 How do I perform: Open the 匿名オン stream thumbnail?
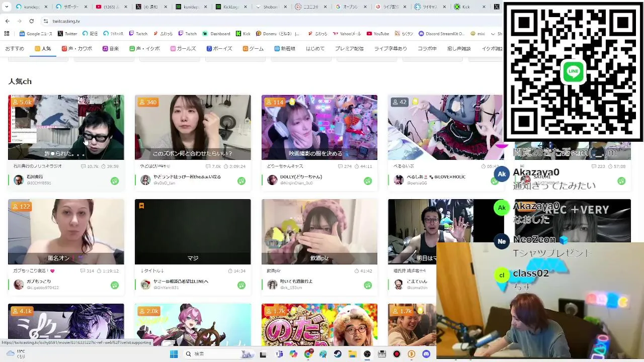[66, 232]
